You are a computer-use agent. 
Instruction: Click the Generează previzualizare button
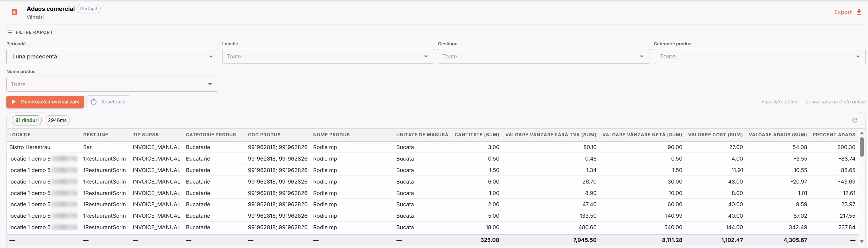point(45,102)
